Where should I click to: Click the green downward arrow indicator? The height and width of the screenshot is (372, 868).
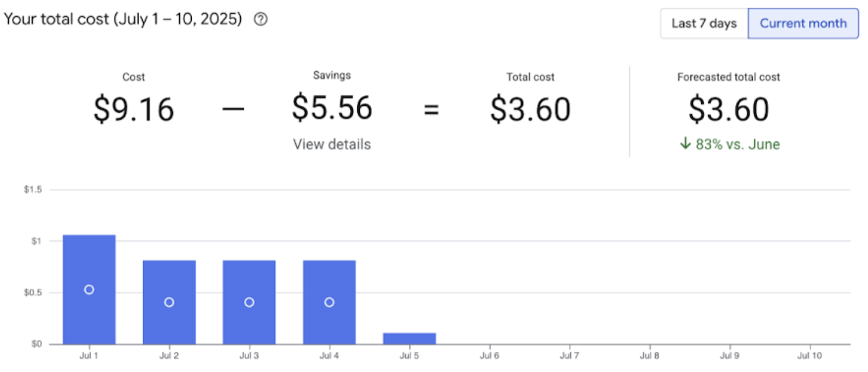coord(686,144)
